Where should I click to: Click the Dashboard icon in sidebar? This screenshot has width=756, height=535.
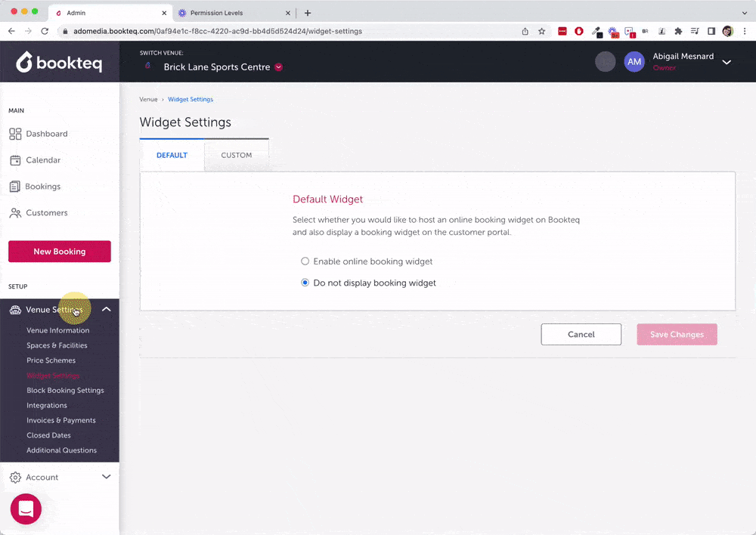(15, 134)
